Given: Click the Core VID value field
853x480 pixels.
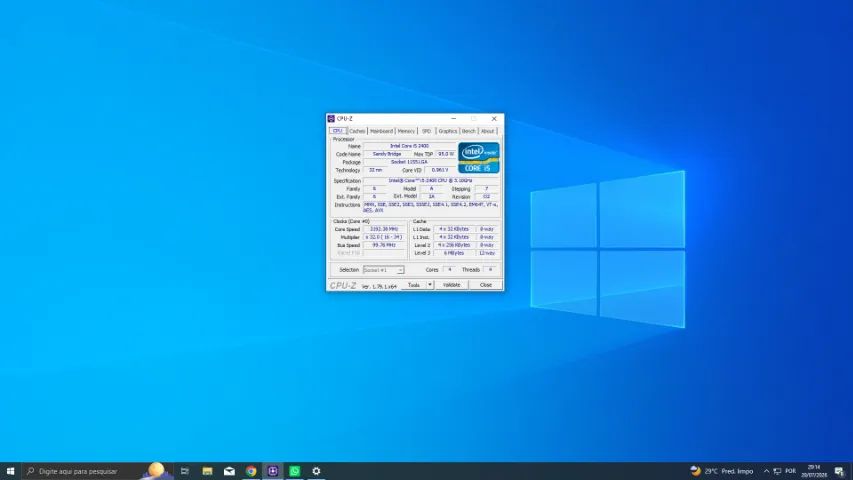Looking at the screenshot, I should point(440,170).
